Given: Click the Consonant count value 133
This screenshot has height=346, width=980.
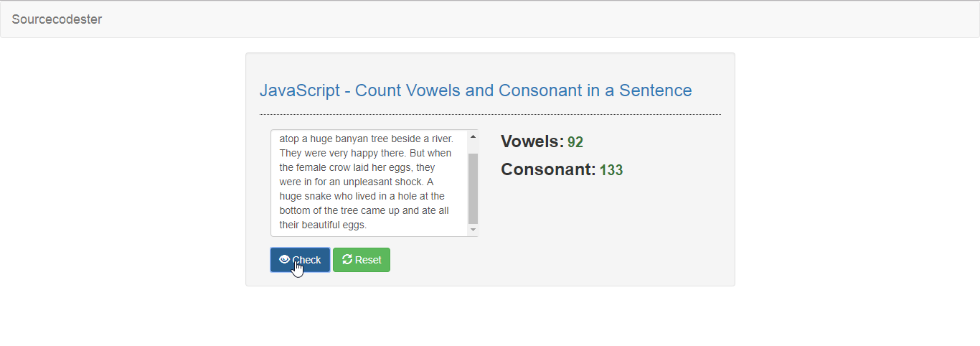Looking at the screenshot, I should (x=611, y=171).
